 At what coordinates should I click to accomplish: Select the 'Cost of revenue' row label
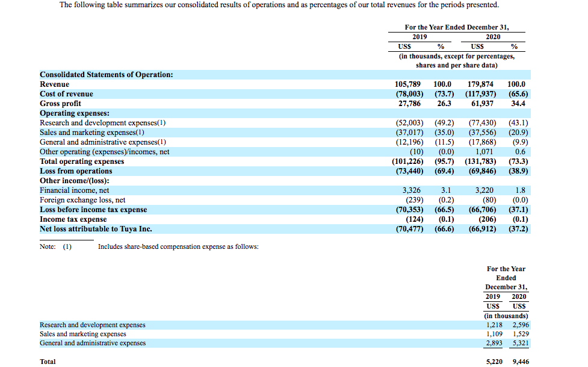[x=66, y=94]
